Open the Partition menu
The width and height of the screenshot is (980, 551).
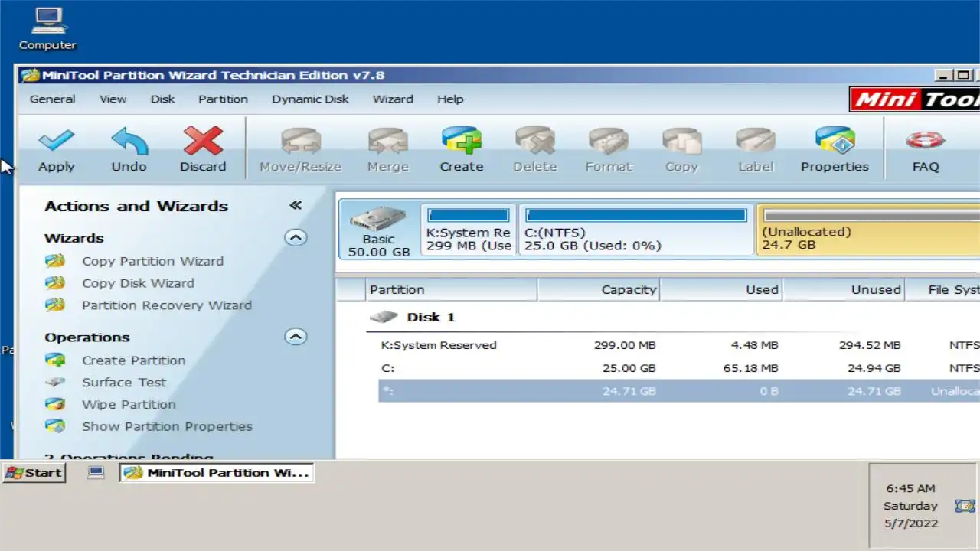(223, 99)
